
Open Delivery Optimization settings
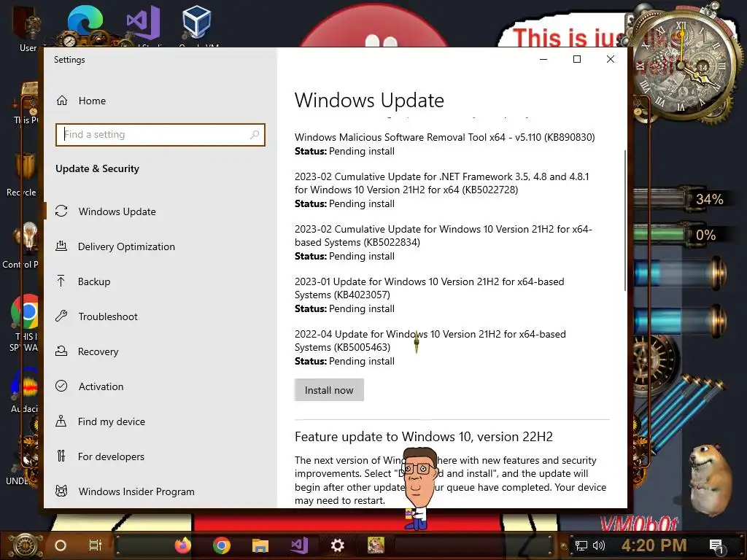[x=126, y=246]
